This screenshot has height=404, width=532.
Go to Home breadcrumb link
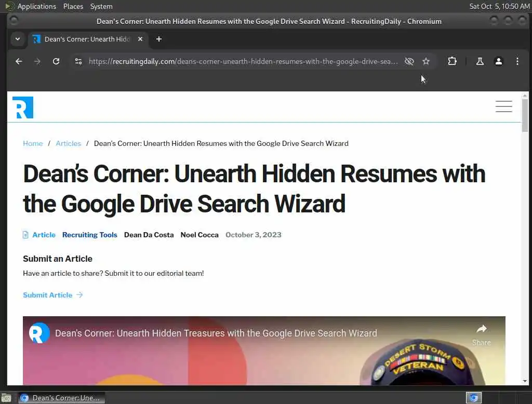click(33, 143)
